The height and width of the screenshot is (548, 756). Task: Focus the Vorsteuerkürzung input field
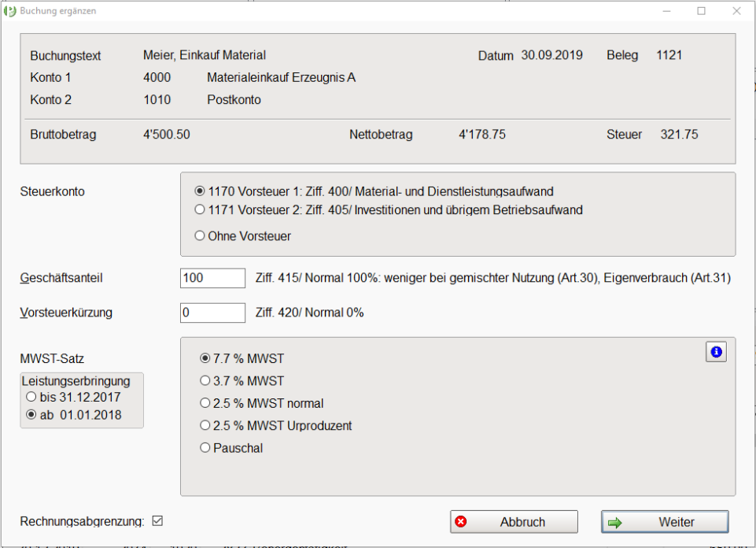(x=212, y=313)
